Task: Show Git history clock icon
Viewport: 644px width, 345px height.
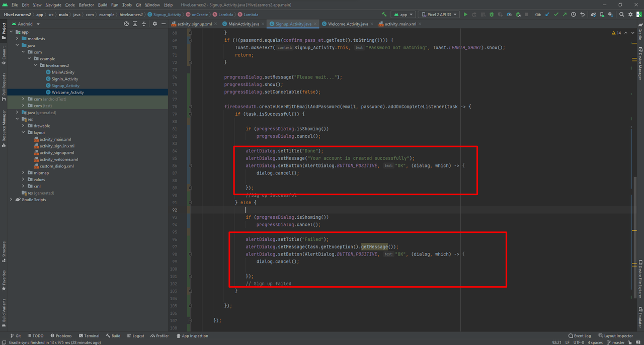Action: click(x=574, y=15)
